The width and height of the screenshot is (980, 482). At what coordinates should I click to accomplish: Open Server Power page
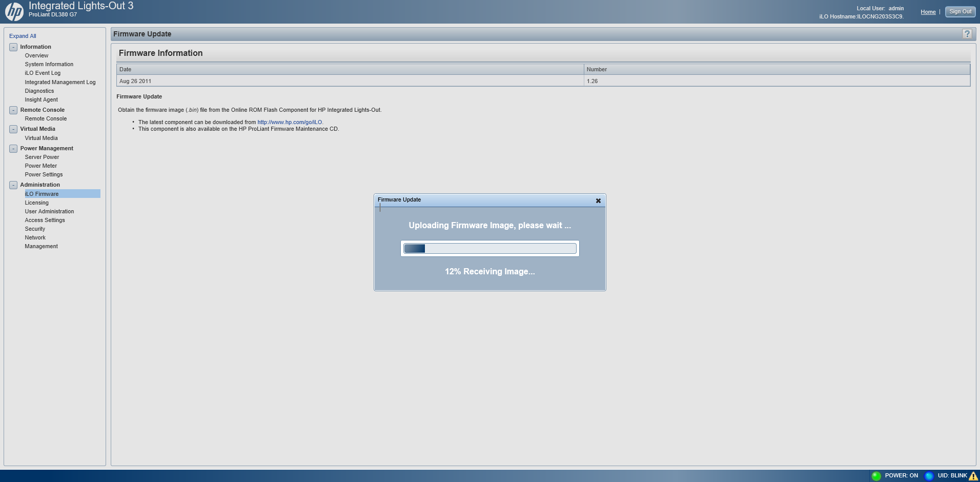click(42, 157)
